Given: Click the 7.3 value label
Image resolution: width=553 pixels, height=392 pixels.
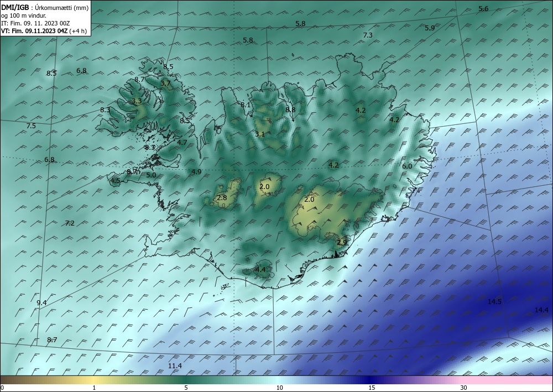Looking at the screenshot, I should (368, 35).
